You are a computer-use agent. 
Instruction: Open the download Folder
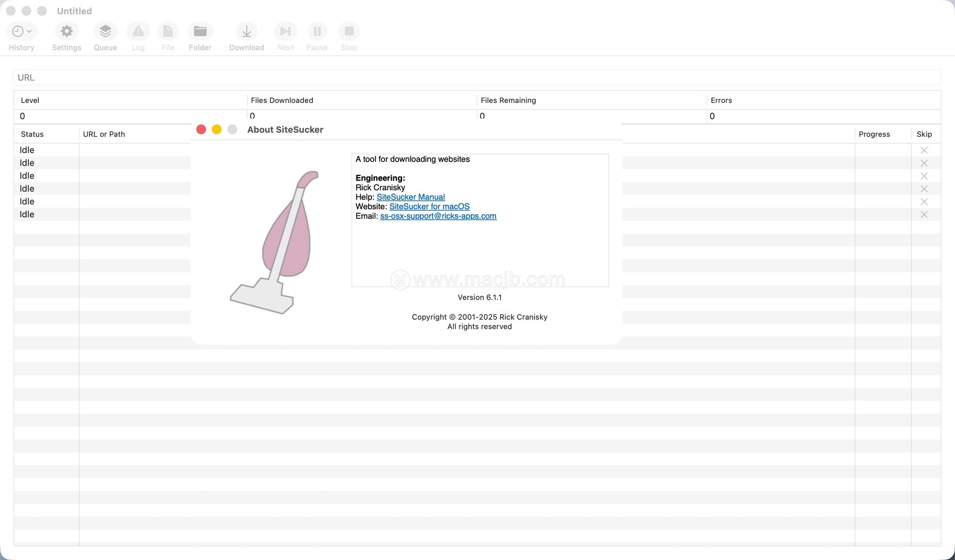[200, 32]
